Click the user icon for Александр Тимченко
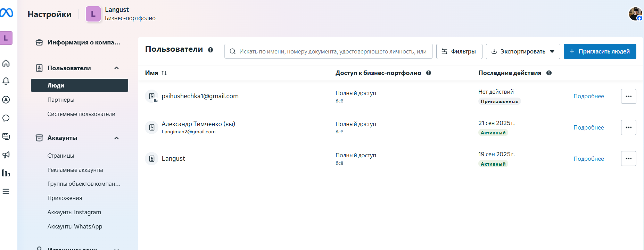This screenshot has height=250, width=644. [152, 127]
